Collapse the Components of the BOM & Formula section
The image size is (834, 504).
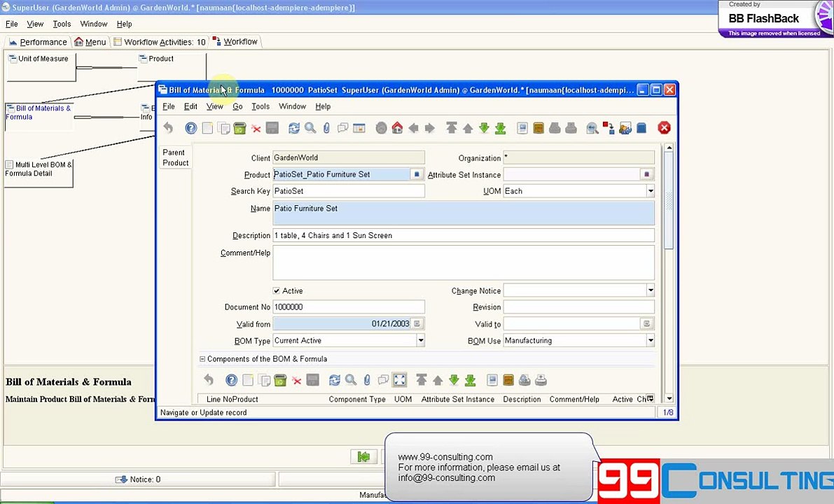pos(202,359)
